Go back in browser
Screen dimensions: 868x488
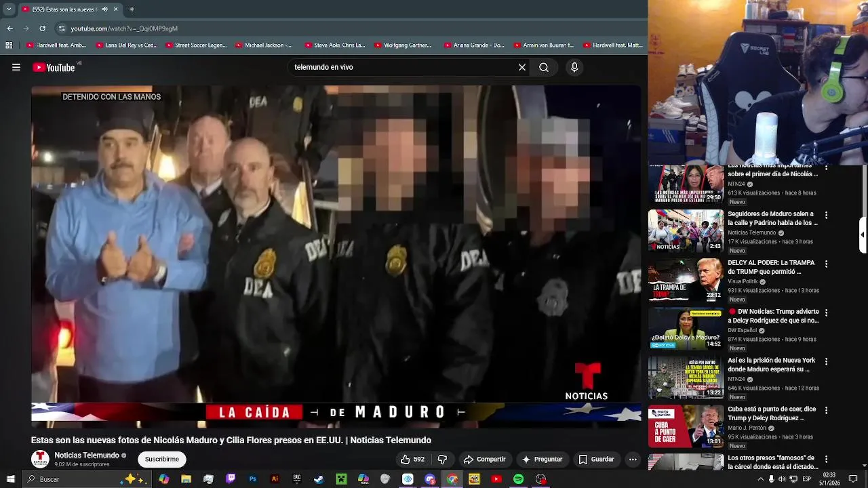(x=9, y=28)
